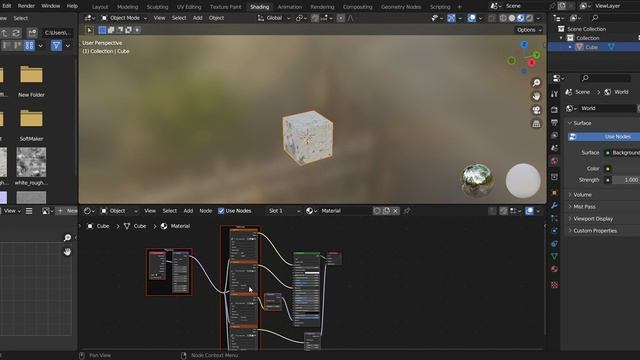Switch perspective/orthographic with the grid gizmo
The height and width of the screenshot is (360, 640).
pyautogui.click(x=536, y=124)
